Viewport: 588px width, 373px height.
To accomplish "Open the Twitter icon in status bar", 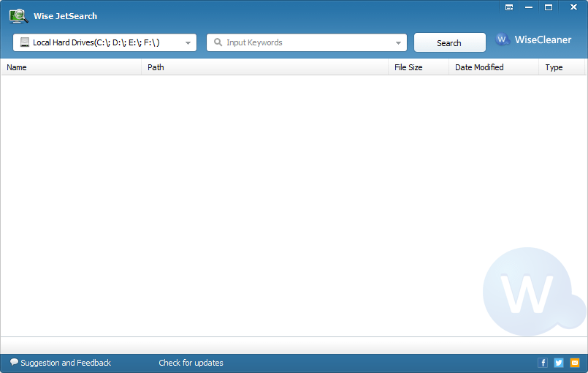I will click(559, 363).
